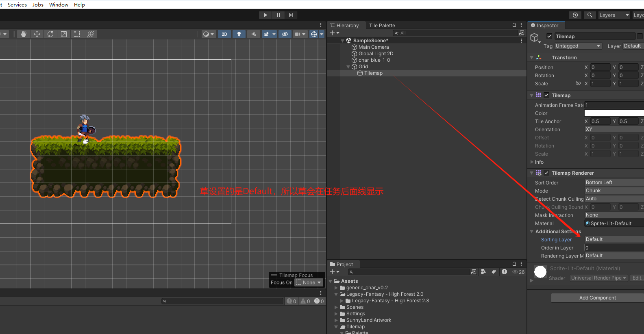This screenshot has width=644, height=334.
Task: Toggle hidden packages eye count 26
Action: tap(518, 272)
